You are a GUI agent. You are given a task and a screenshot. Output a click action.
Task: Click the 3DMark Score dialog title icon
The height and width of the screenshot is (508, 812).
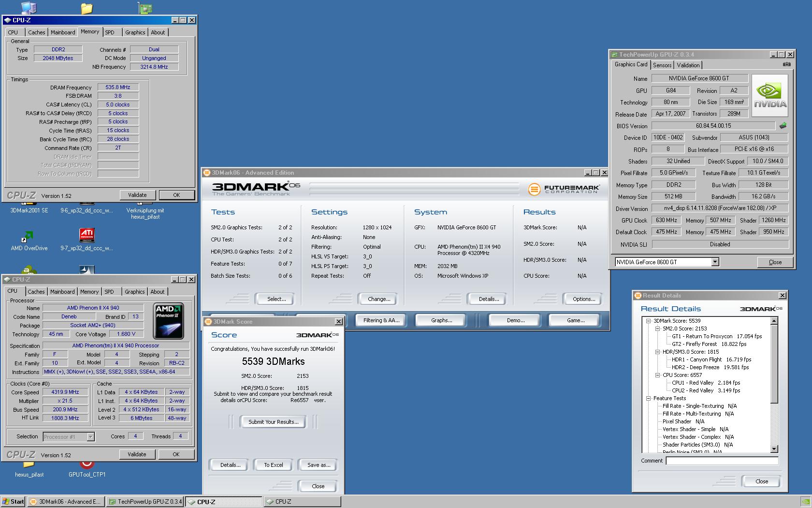click(208, 322)
